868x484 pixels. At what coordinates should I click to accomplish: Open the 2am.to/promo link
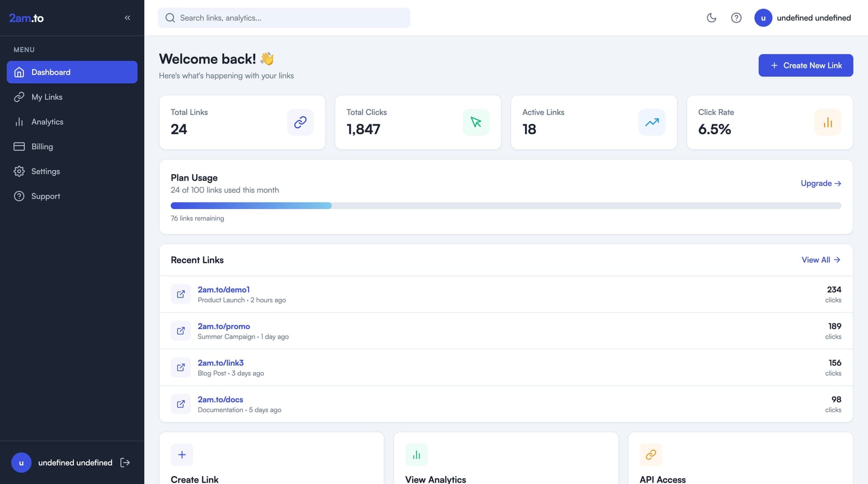pyautogui.click(x=224, y=326)
